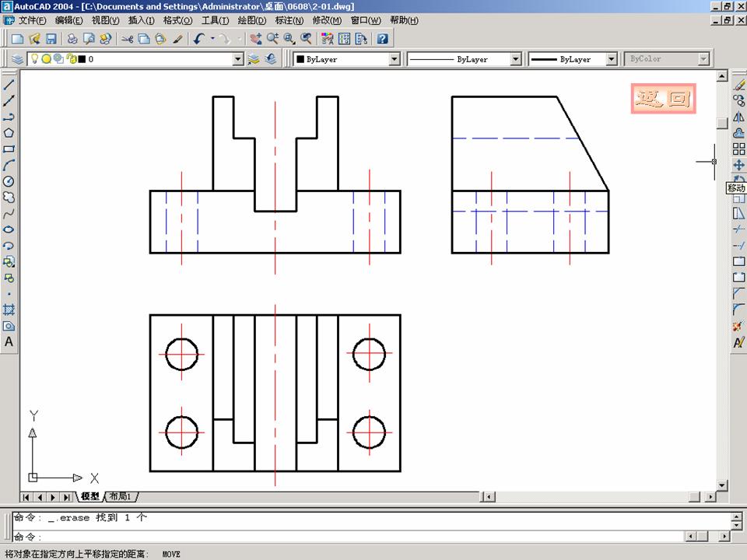This screenshot has width=747, height=560.
Task: Select the Rectangle draw tool
Action: tap(9, 149)
